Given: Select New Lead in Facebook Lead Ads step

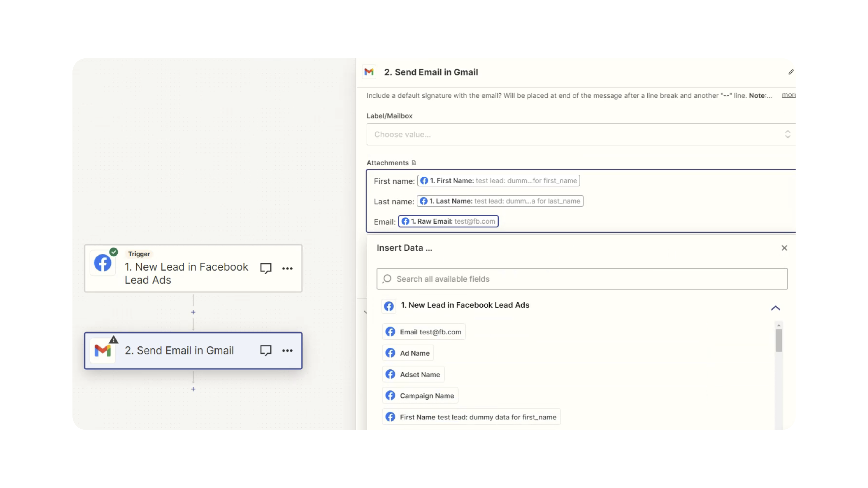Looking at the screenshot, I should (186, 273).
